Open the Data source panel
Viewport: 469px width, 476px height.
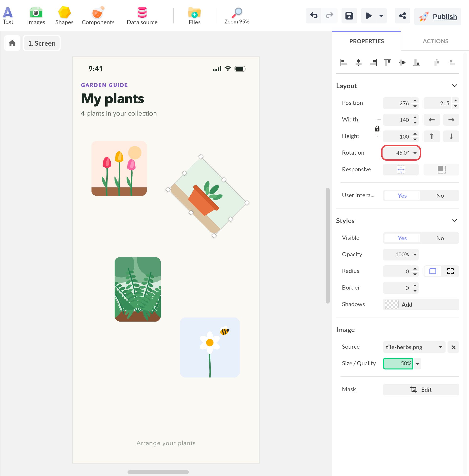coord(142,16)
